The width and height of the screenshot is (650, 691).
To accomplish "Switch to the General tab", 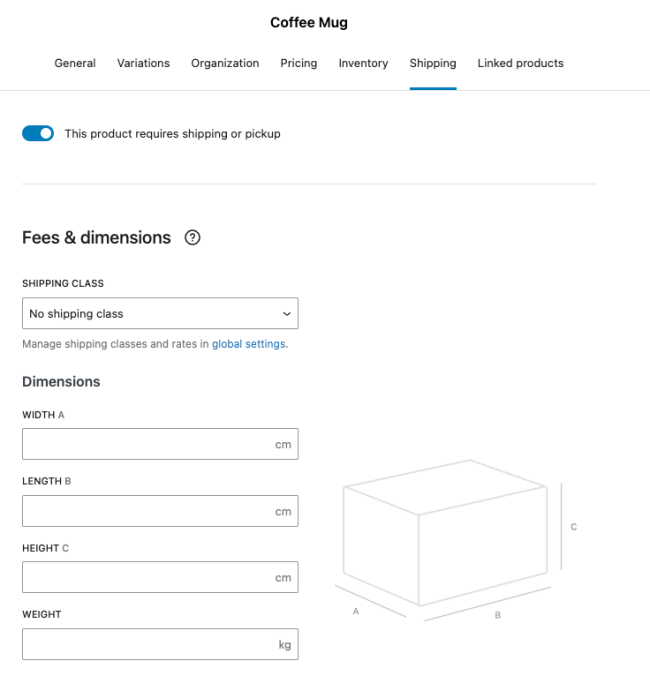I will (x=75, y=63).
